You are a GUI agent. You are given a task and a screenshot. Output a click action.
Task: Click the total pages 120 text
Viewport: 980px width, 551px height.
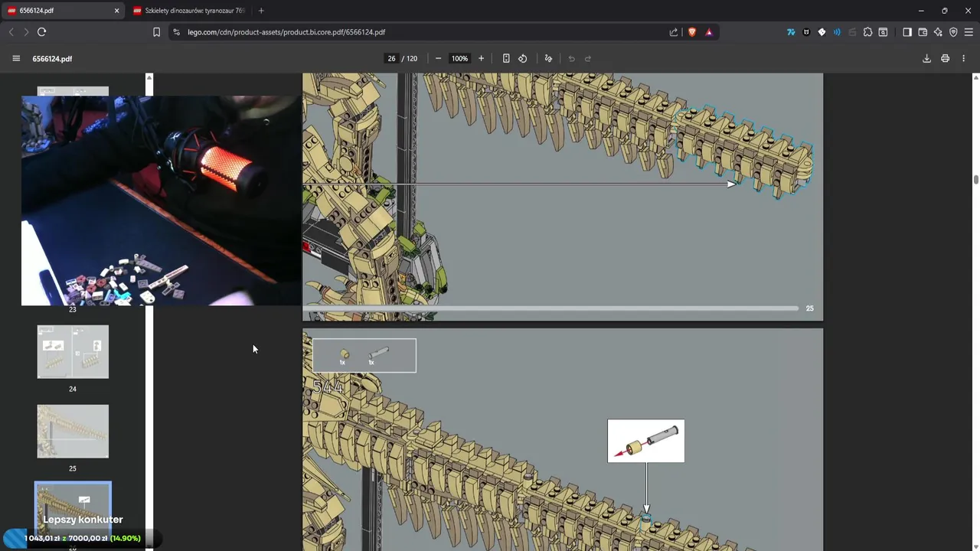pos(412,58)
